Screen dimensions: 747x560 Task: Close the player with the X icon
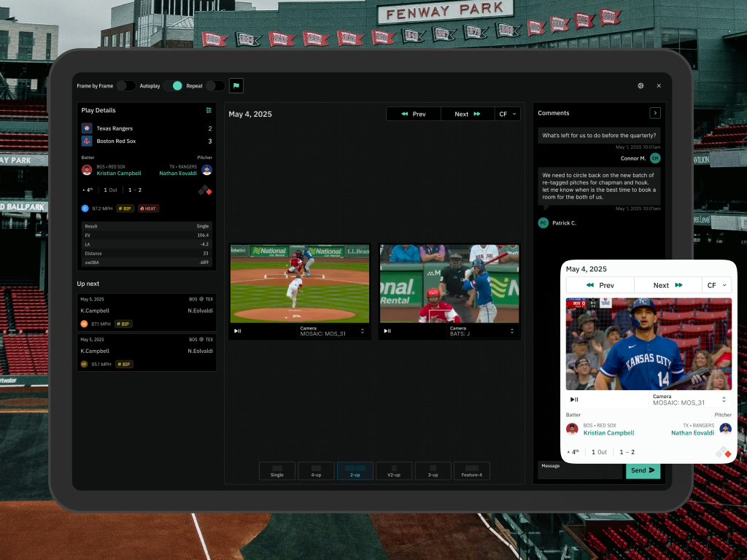click(x=659, y=86)
